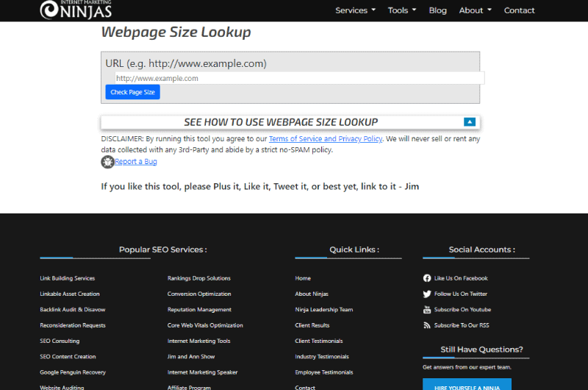
Task: Open the About dropdown menu
Action: tap(475, 10)
